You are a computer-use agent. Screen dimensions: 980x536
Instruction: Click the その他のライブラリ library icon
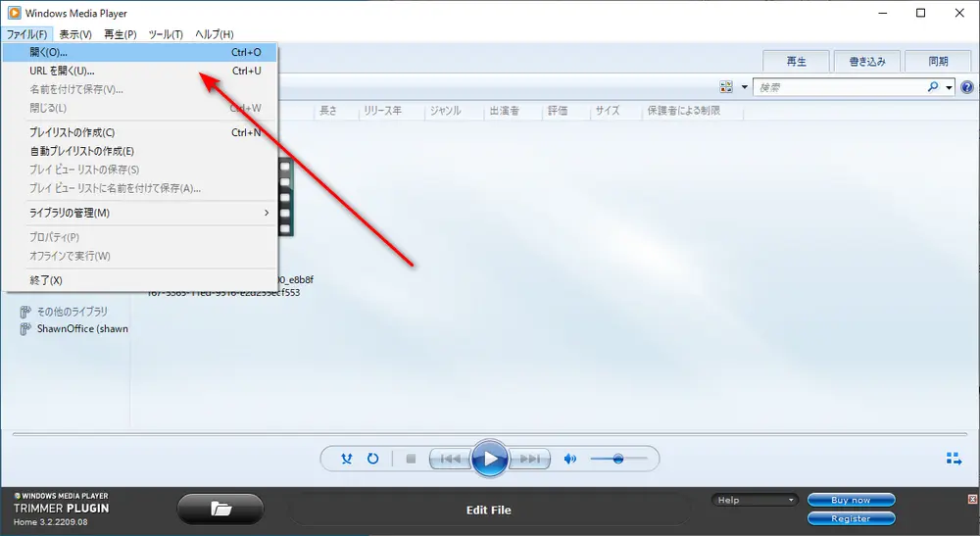25,311
